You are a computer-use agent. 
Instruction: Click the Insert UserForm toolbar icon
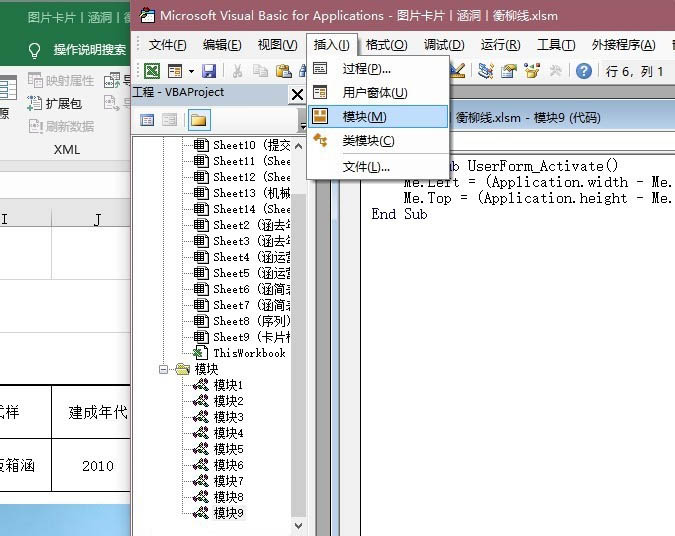(x=175, y=71)
